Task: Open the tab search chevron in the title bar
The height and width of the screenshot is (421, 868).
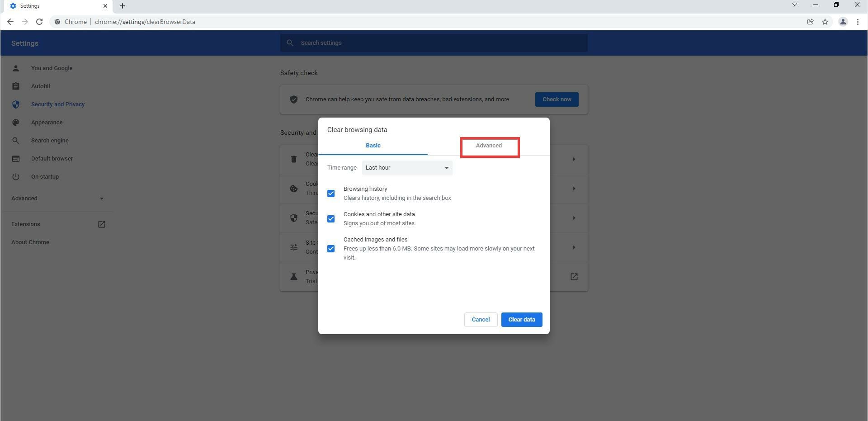Action: click(794, 5)
